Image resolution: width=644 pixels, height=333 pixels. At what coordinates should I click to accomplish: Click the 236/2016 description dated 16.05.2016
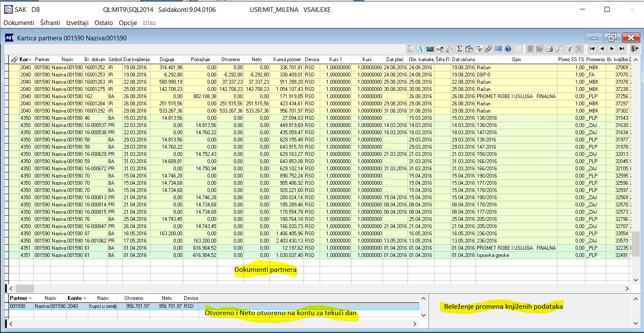(x=516, y=234)
